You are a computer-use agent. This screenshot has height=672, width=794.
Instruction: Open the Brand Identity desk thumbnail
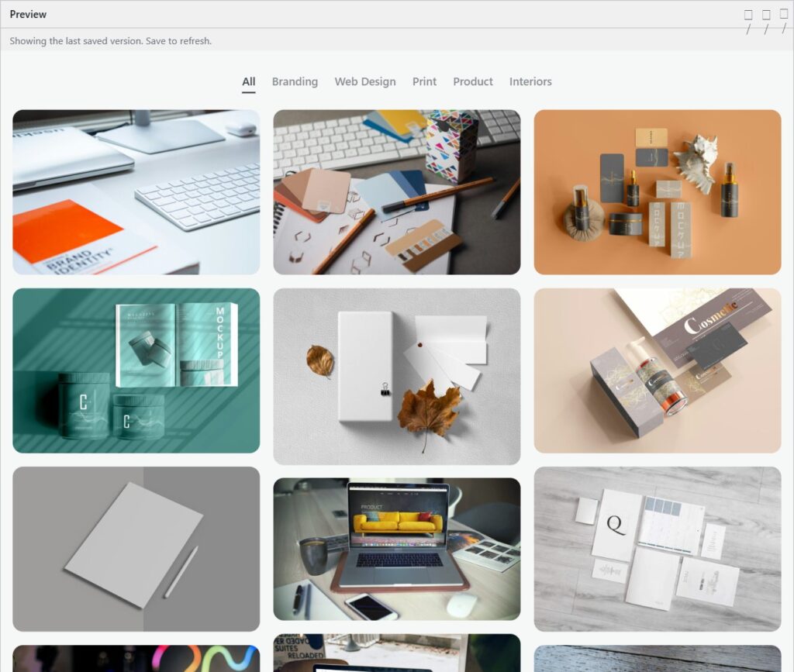[x=136, y=192]
